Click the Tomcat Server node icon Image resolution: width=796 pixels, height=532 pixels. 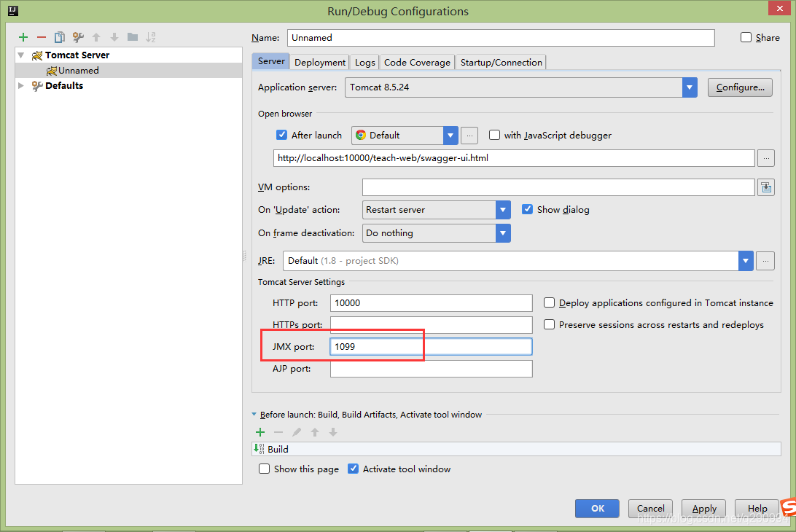[x=37, y=55]
